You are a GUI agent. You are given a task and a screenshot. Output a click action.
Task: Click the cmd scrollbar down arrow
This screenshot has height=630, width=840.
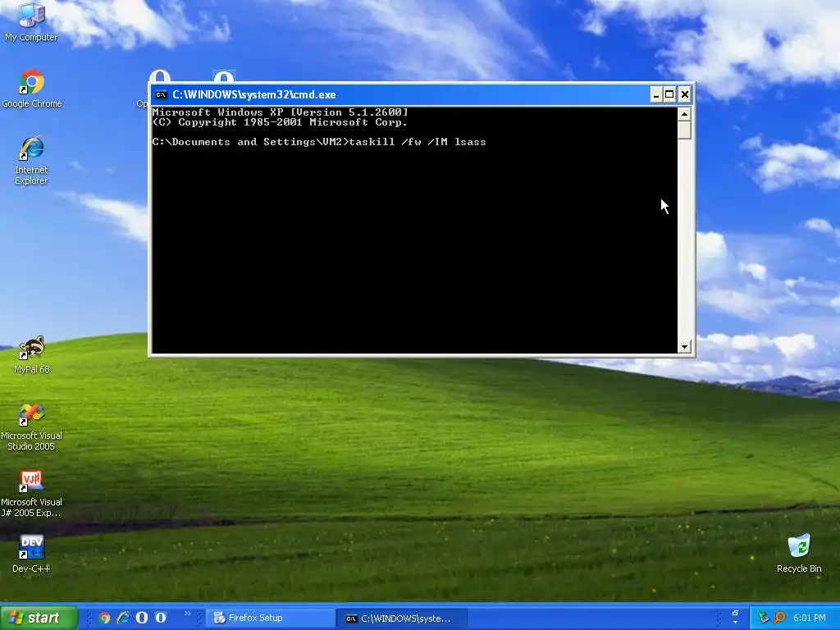click(x=684, y=347)
